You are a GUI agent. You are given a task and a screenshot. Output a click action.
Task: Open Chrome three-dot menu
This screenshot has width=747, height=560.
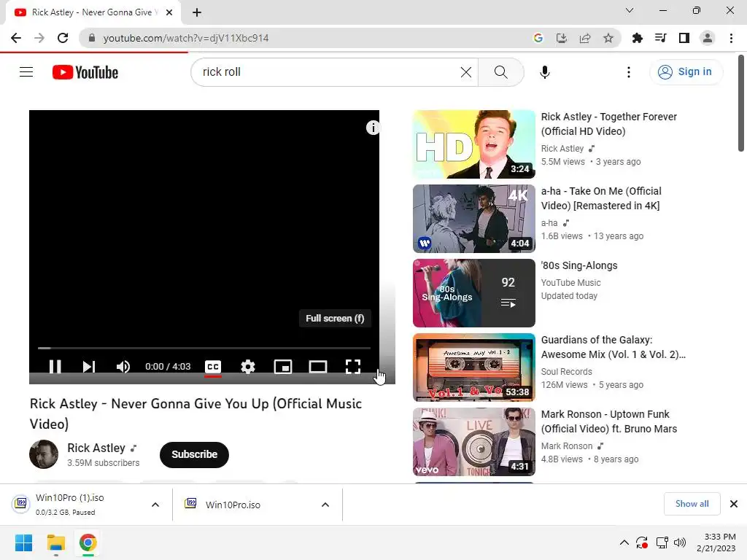731,38
